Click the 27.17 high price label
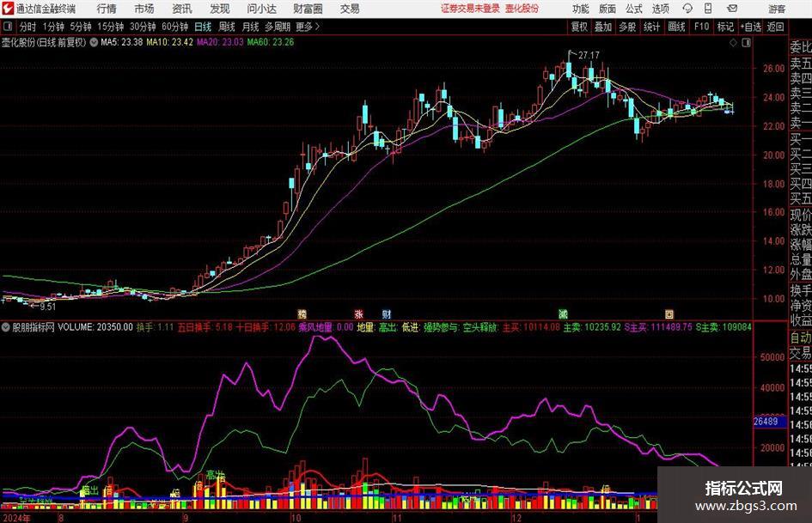Image resolution: width=812 pixels, height=523 pixels. (589, 55)
